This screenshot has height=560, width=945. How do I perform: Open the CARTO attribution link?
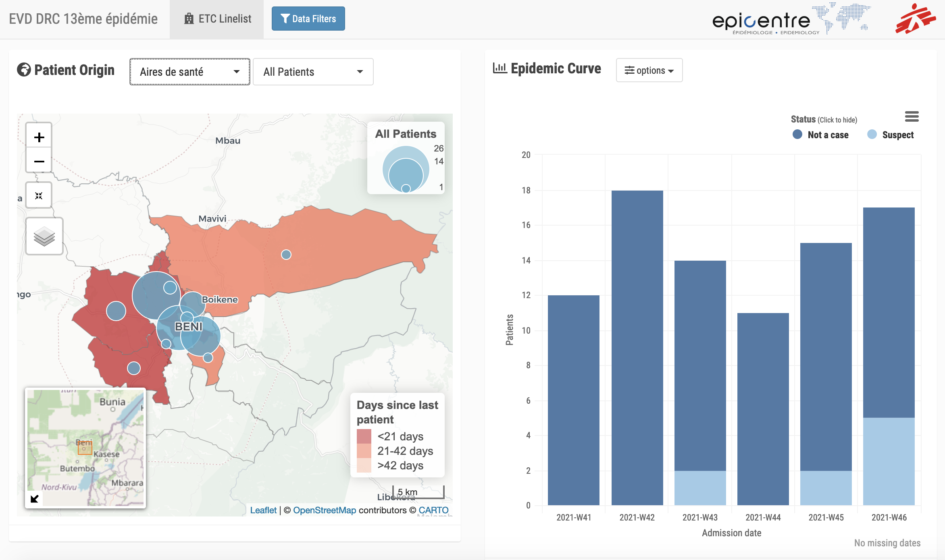(433, 510)
